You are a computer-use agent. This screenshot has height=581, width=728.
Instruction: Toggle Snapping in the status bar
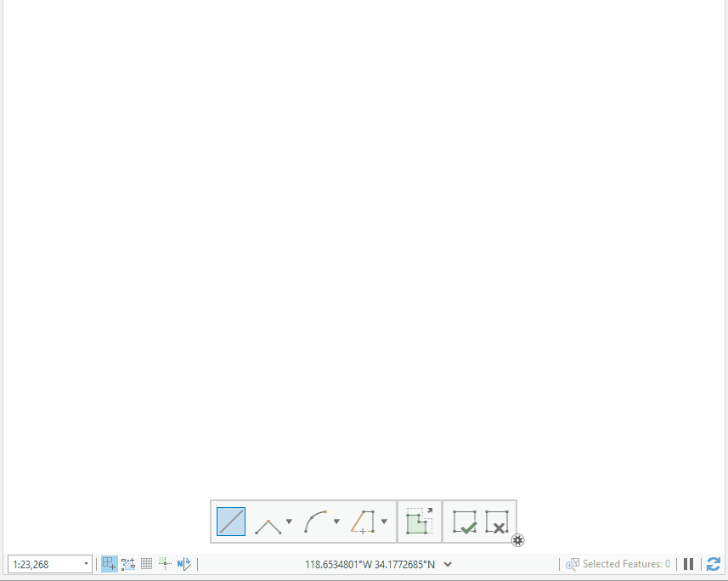[109, 564]
